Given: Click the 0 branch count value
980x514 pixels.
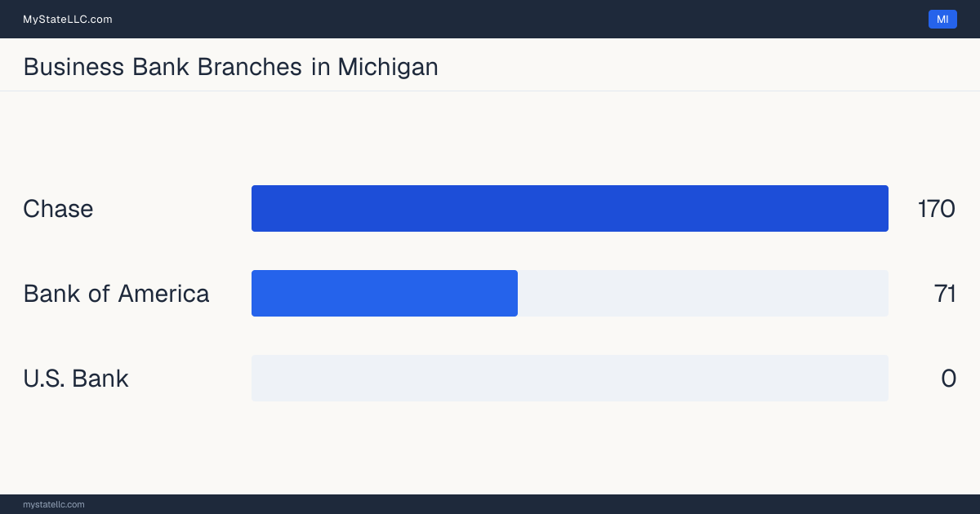Looking at the screenshot, I should click(x=948, y=379).
